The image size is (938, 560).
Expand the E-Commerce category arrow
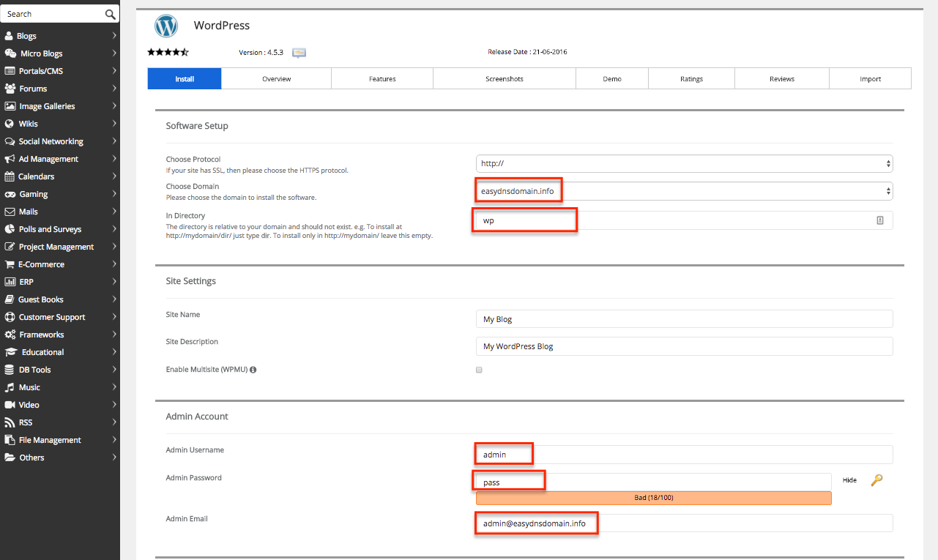coord(115,264)
